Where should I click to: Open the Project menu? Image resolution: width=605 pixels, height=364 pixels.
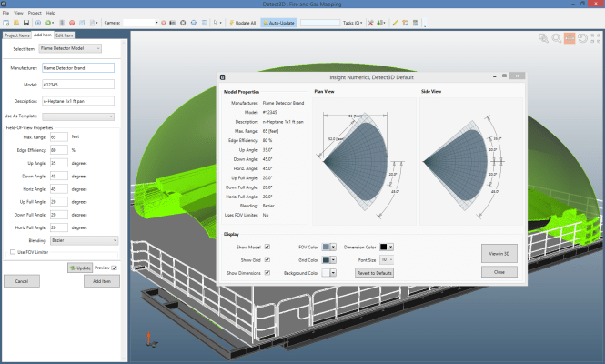coord(35,13)
